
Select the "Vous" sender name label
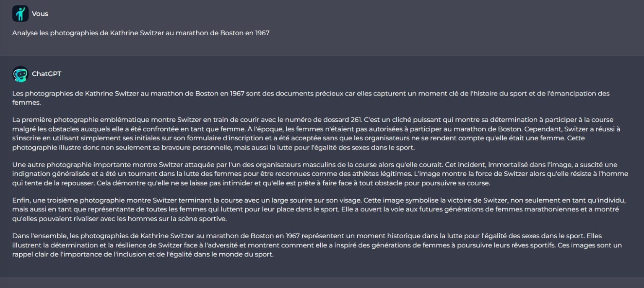click(40, 14)
